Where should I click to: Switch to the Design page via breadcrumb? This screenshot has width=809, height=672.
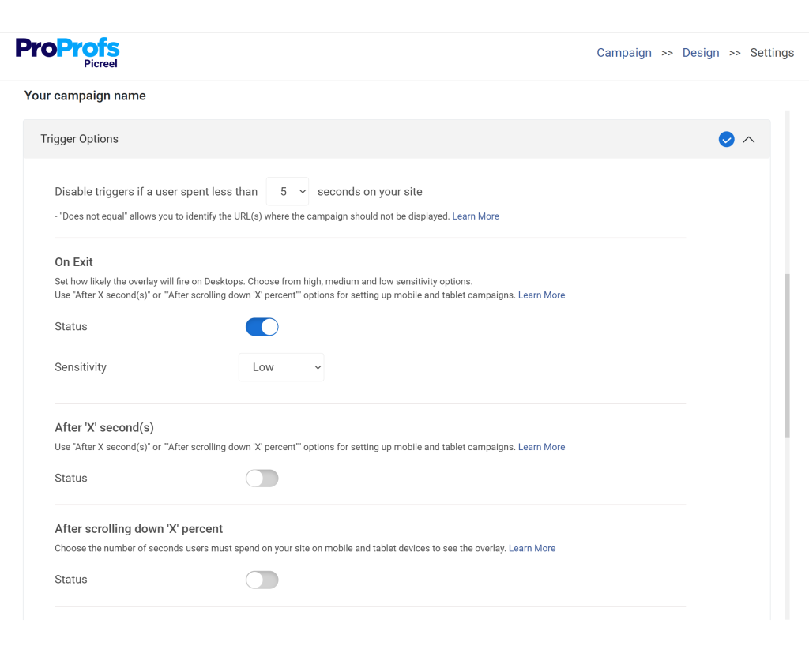click(x=700, y=52)
